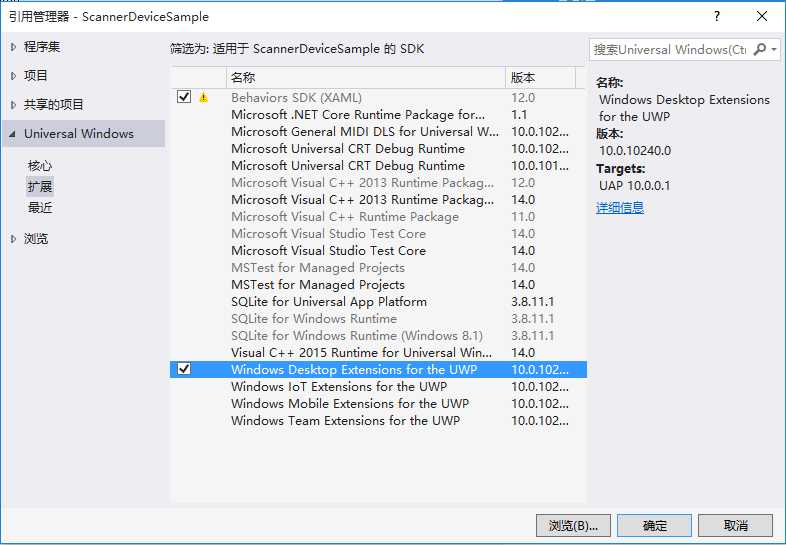Screen dimensions: 786x545
Task: Select the 扩展 category
Action: click(40, 187)
